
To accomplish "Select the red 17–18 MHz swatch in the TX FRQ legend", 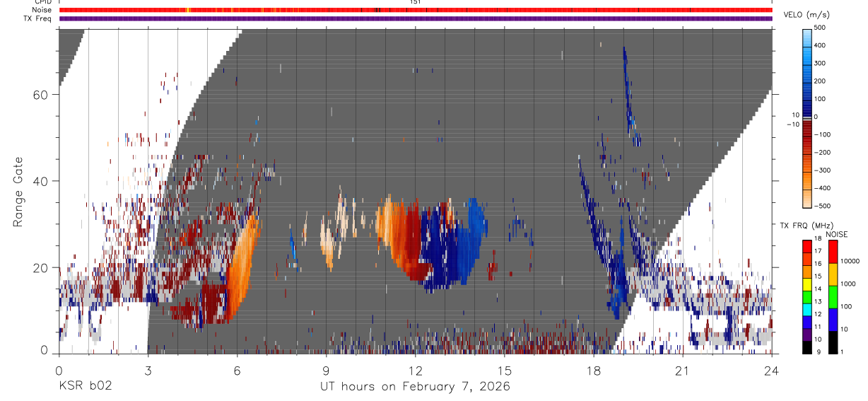I will (807, 246).
